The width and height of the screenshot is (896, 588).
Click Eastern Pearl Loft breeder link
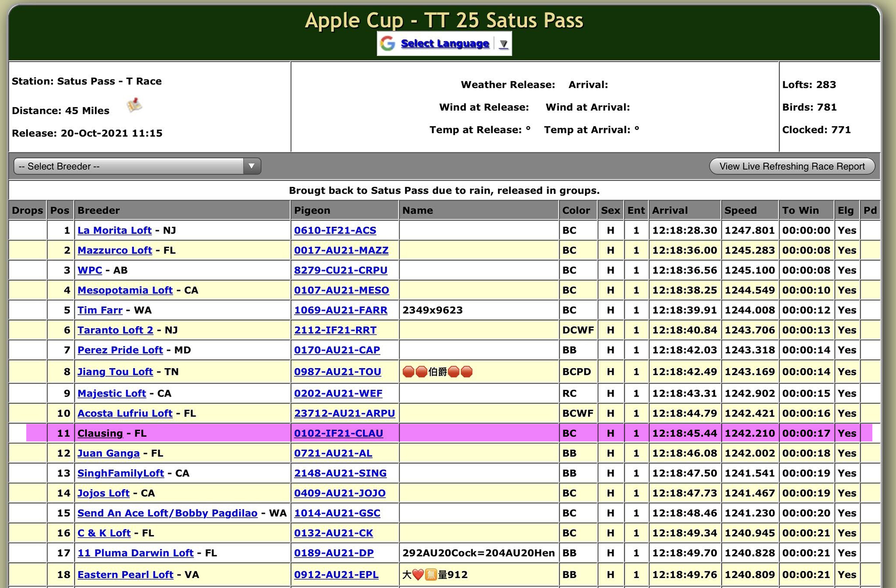coord(125,575)
